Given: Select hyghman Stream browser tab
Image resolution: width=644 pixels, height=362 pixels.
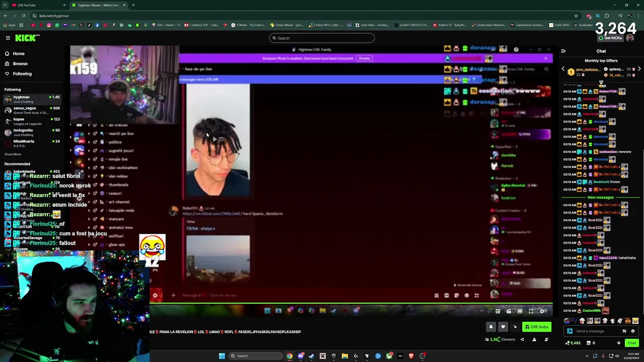Looking at the screenshot, I should coord(98,5).
